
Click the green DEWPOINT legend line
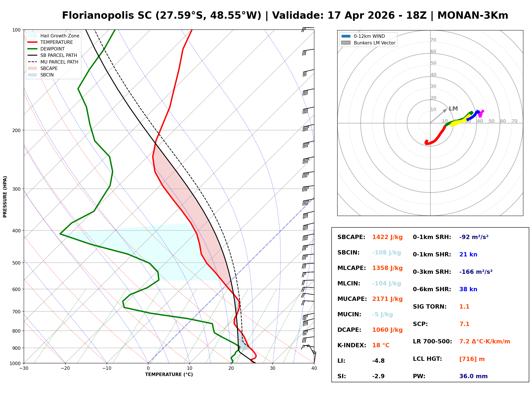coord(32,49)
